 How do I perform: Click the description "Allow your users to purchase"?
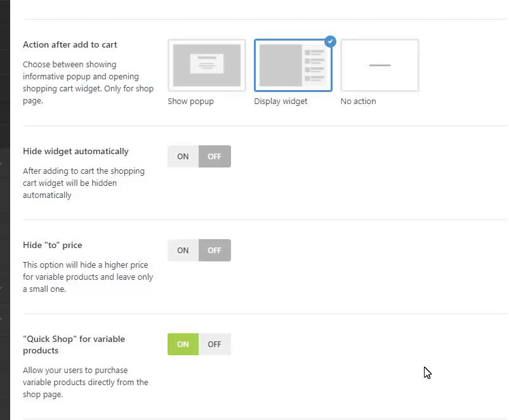[86, 383]
